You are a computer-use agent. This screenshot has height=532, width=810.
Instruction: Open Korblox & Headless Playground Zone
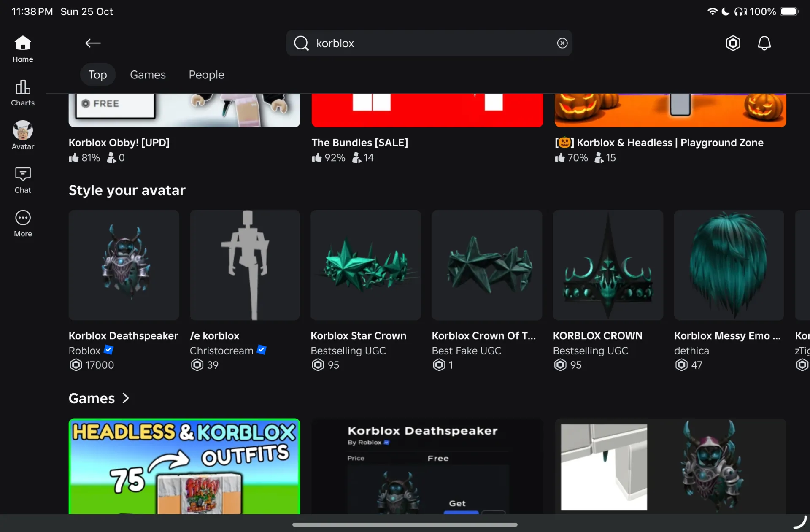pyautogui.click(x=670, y=111)
